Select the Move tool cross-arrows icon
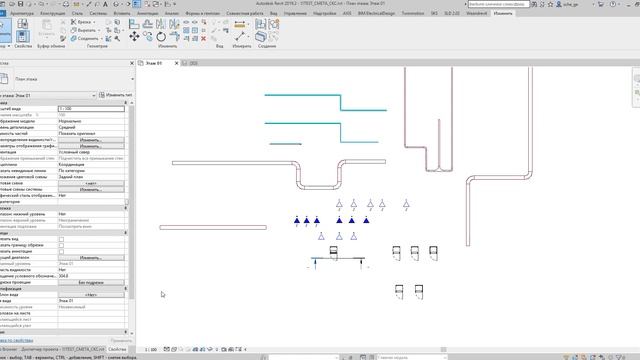 134,37
